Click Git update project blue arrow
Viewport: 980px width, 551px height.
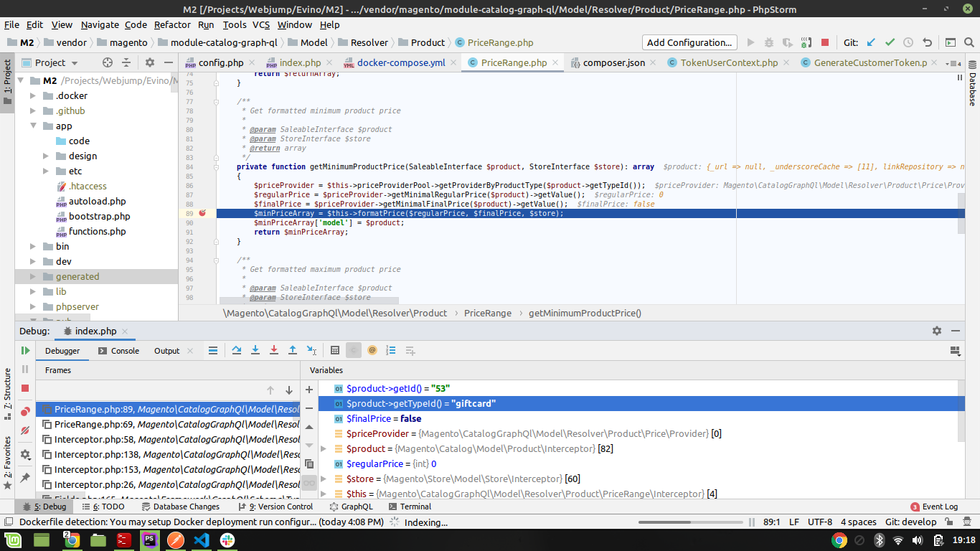(x=871, y=42)
